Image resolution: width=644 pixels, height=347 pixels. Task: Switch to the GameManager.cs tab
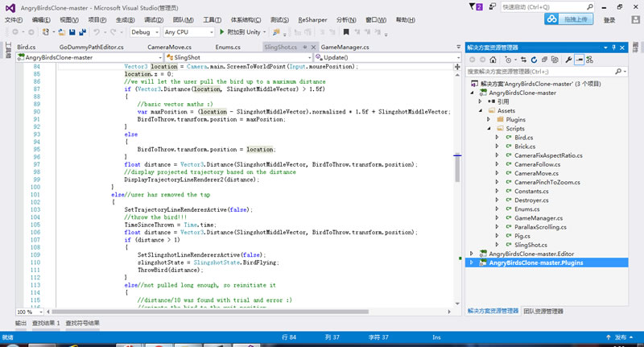point(345,47)
